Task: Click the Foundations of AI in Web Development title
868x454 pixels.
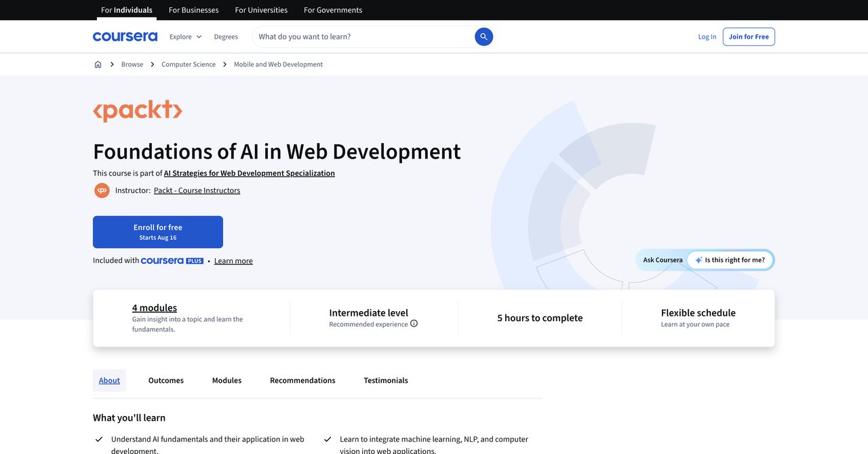Action: click(277, 151)
